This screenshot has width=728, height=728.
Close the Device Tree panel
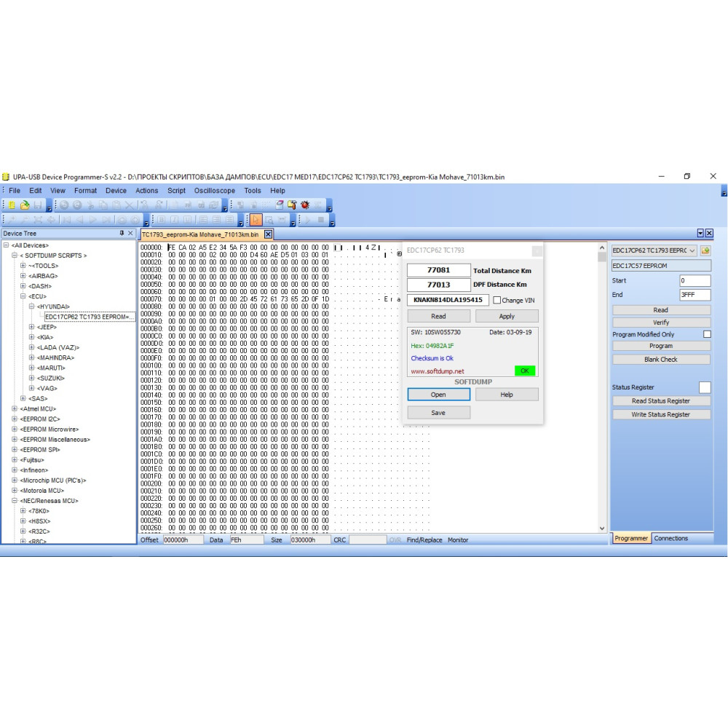click(130, 233)
